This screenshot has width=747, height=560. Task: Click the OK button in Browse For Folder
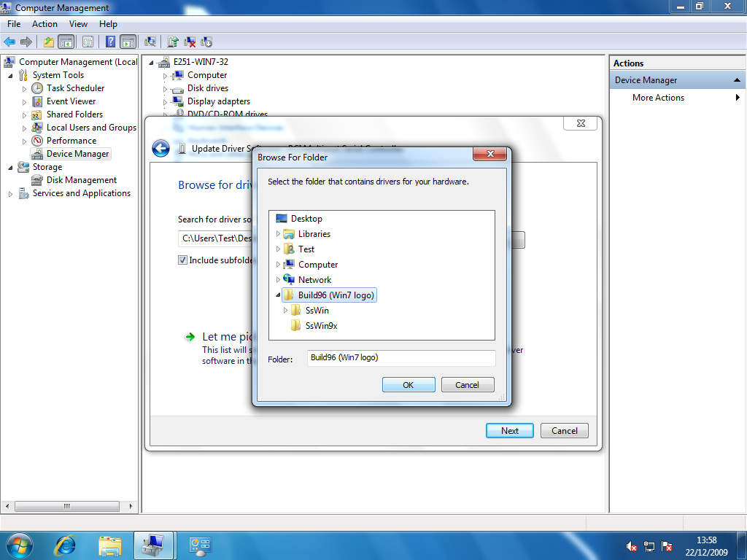(x=409, y=384)
